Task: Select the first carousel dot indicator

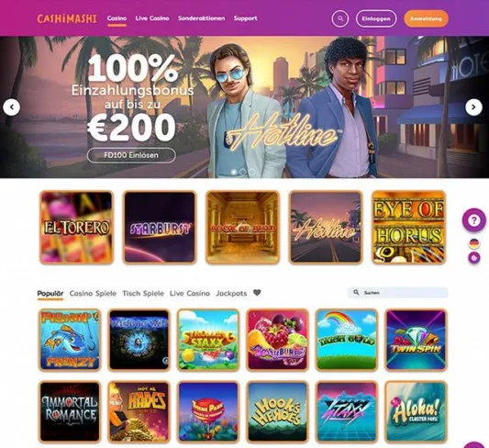Action: click(234, 172)
